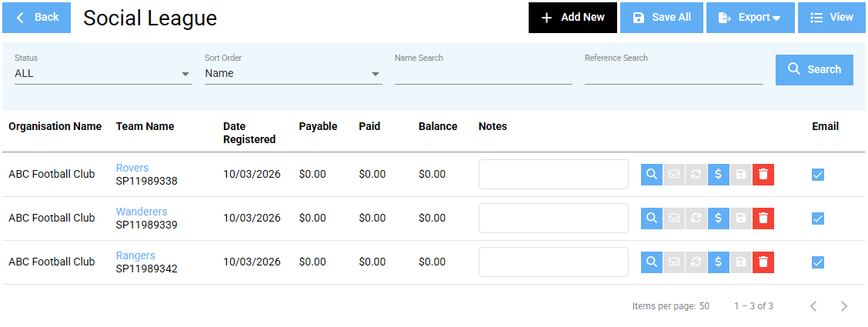Open the Rovers team link
The image size is (868, 327).
pyautogui.click(x=132, y=168)
